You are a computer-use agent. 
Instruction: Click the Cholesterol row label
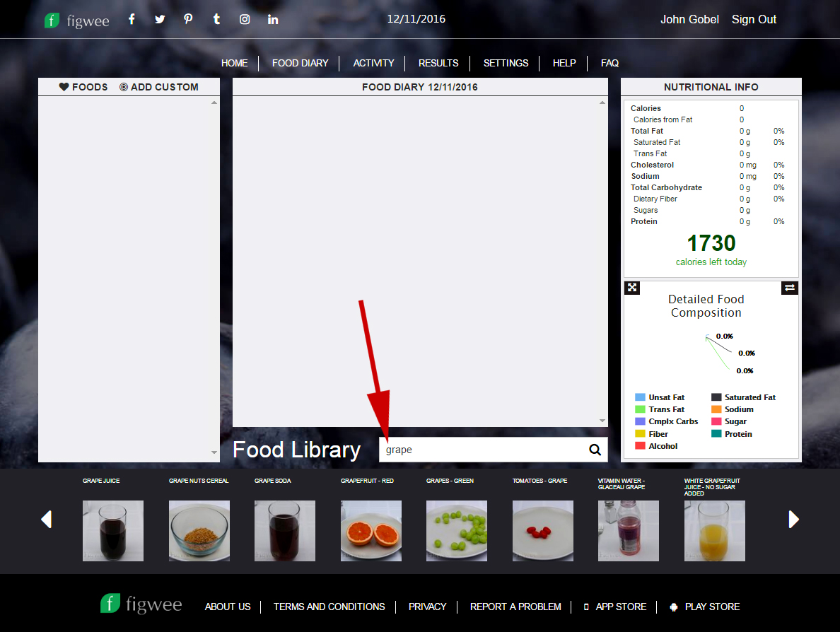click(x=652, y=165)
